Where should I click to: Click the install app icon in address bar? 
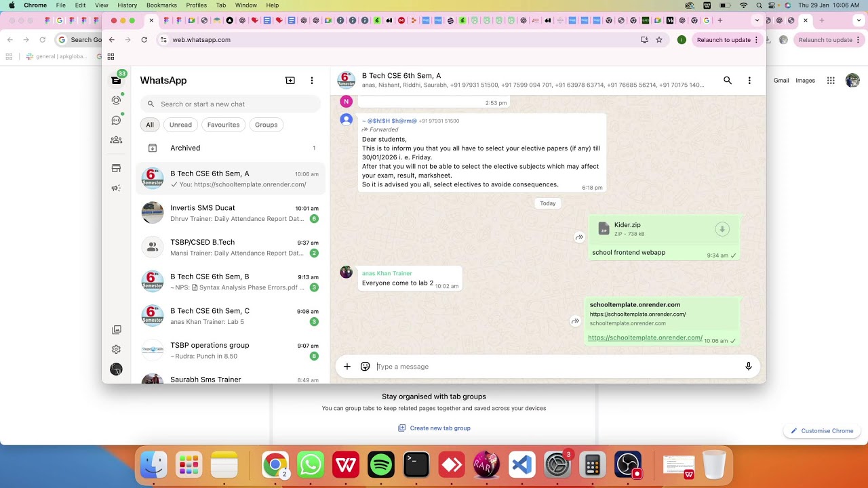tap(644, 40)
